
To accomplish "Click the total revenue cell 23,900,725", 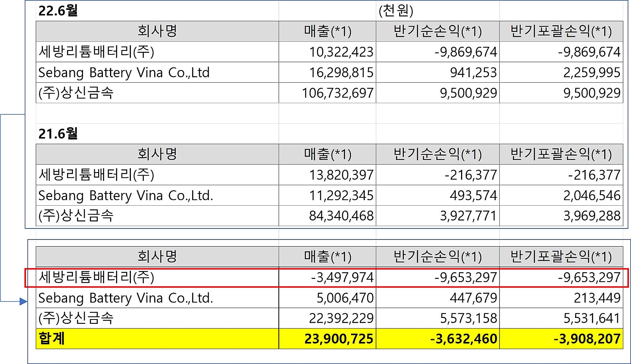I will [327, 339].
